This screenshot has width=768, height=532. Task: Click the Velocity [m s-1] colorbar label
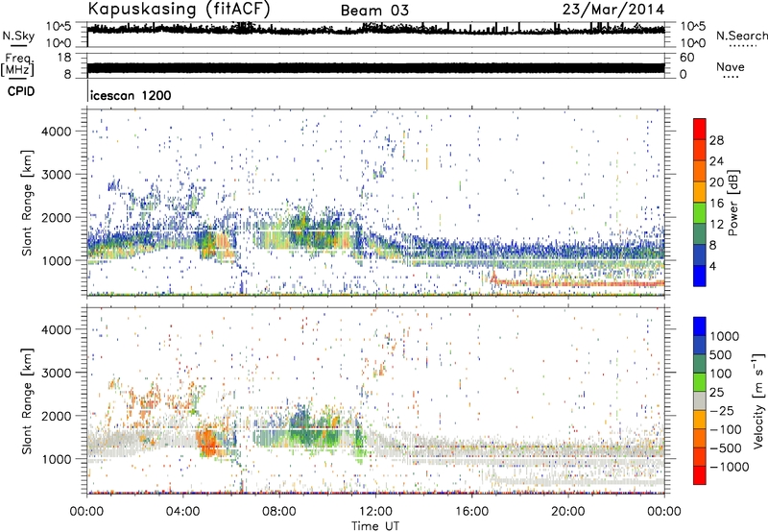pos(758,400)
